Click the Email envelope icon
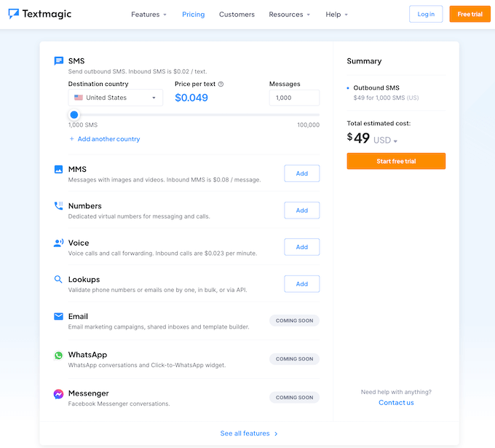The image size is (495, 448). 58,317
